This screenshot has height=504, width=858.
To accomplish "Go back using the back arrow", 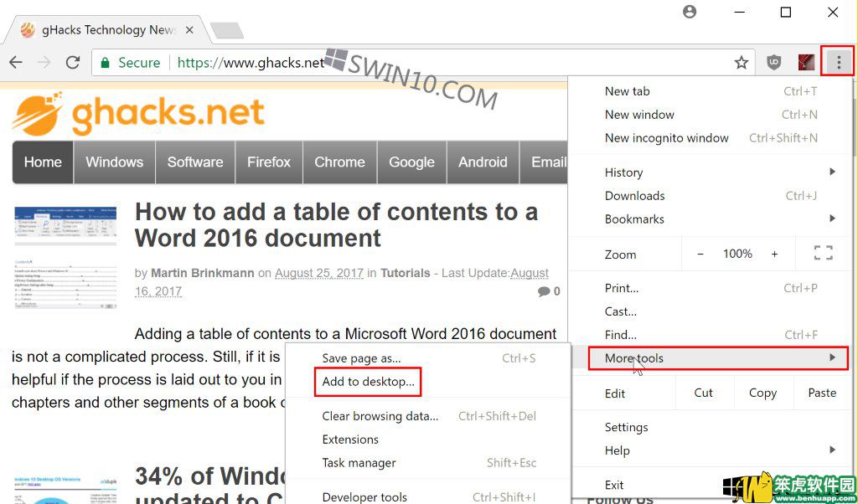I will (x=16, y=62).
